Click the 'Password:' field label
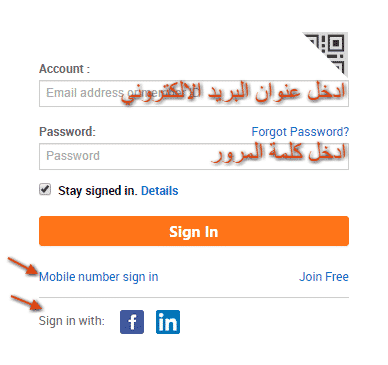 [67, 132]
